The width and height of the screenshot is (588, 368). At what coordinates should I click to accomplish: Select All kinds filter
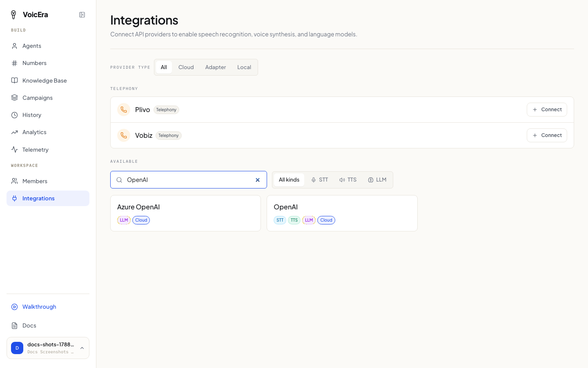pos(289,180)
